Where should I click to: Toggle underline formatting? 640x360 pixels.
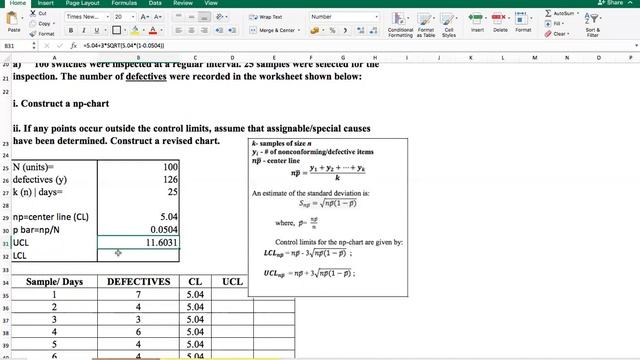97,30
